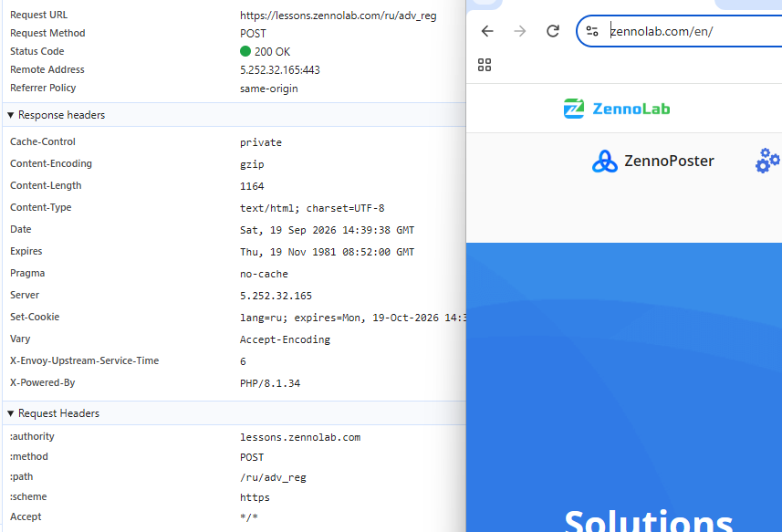Screen dimensions: 782x532
Task: Click the X-Powered-By header name
Action: (x=42, y=383)
